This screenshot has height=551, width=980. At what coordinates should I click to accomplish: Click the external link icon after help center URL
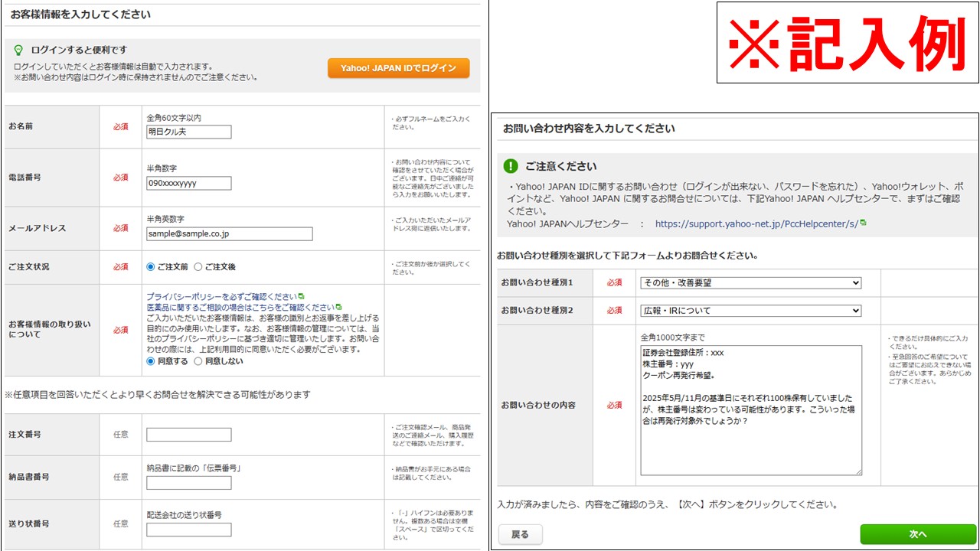pos(863,223)
